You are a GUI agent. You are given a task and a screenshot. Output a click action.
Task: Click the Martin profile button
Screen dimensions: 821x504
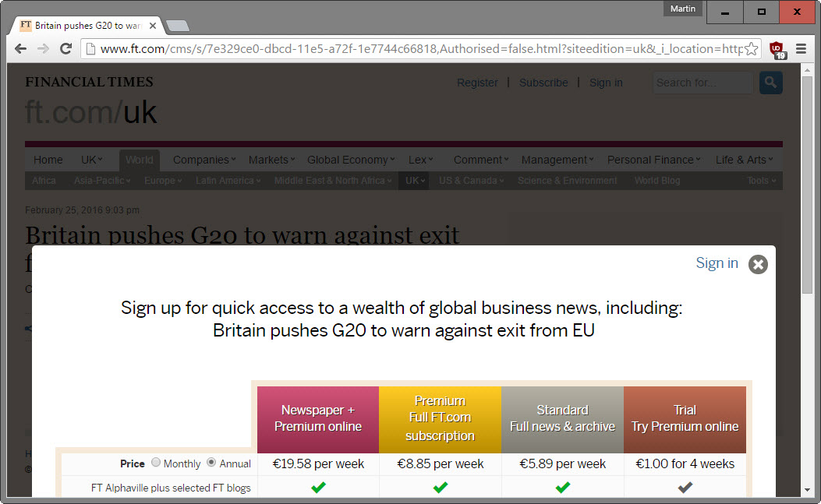click(683, 9)
